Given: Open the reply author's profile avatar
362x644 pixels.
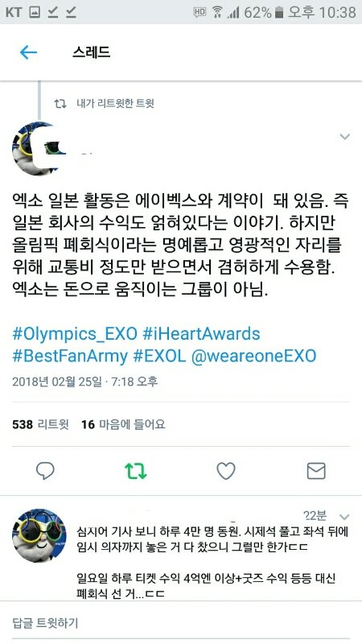Looking at the screenshot, I should point(39,535).
